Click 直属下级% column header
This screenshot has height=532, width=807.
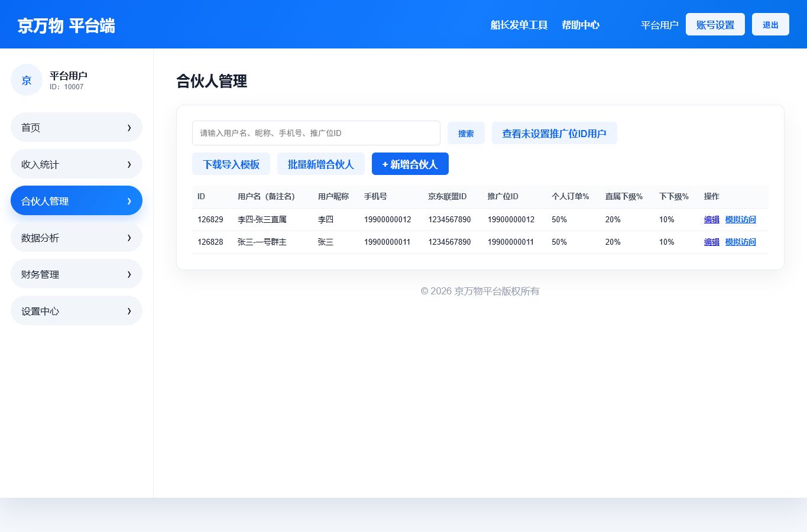624,196
